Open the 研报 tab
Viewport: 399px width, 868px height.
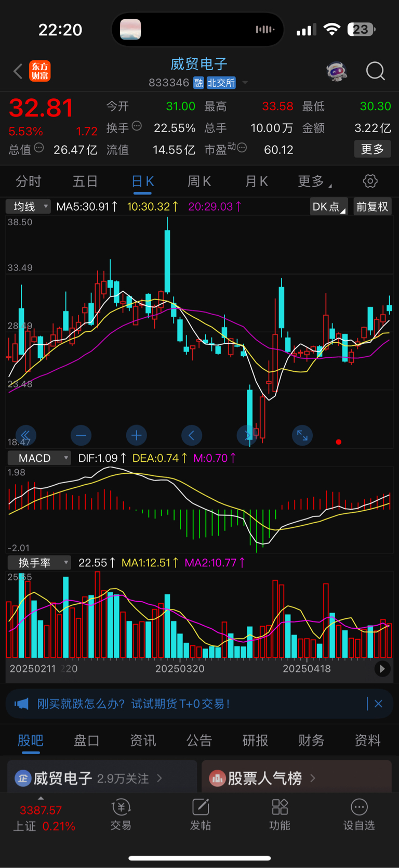(256, 740)
